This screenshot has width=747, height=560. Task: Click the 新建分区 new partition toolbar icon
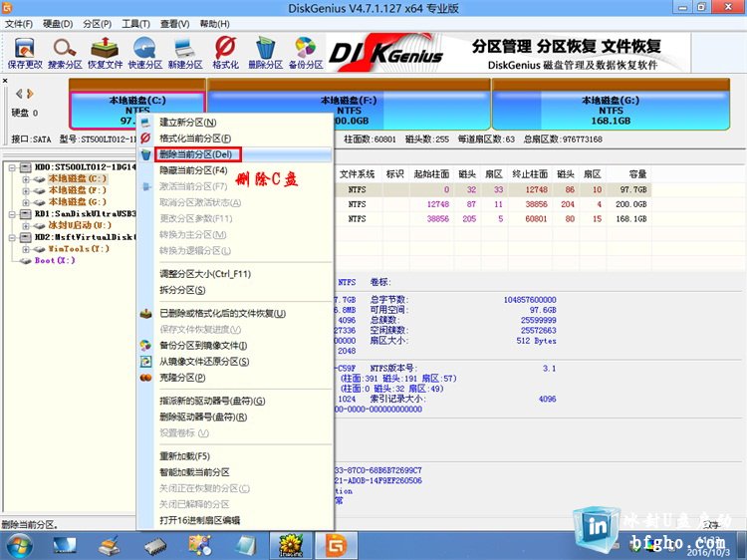pyautogui.click(x=185, y=54)
